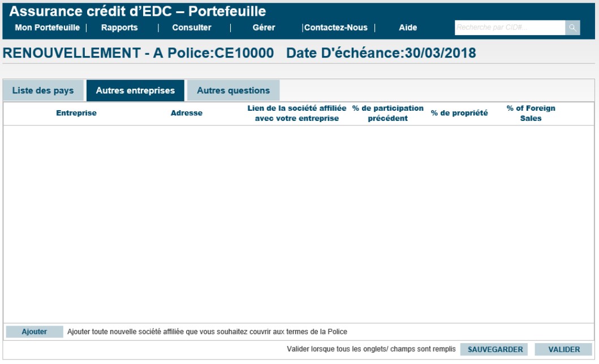
Task: Click the % of Foreign Sales header
Action: click(531, 113)
